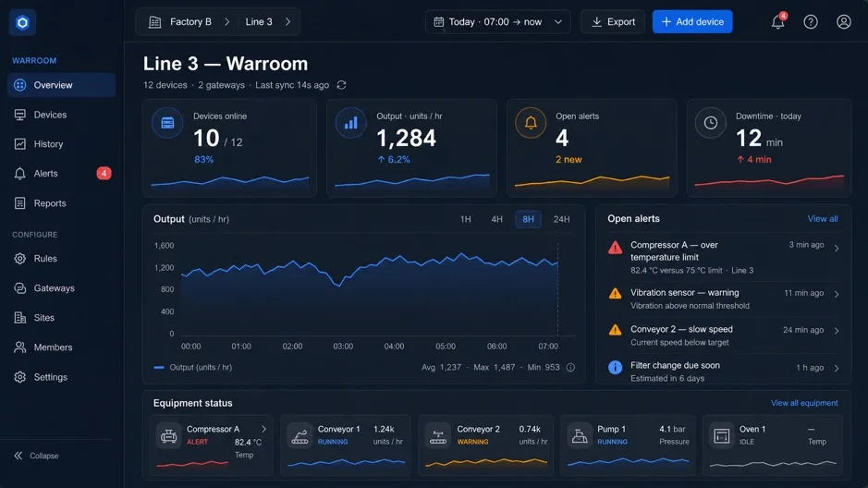Click the Pump 1 equipment icon

[579, 436]
